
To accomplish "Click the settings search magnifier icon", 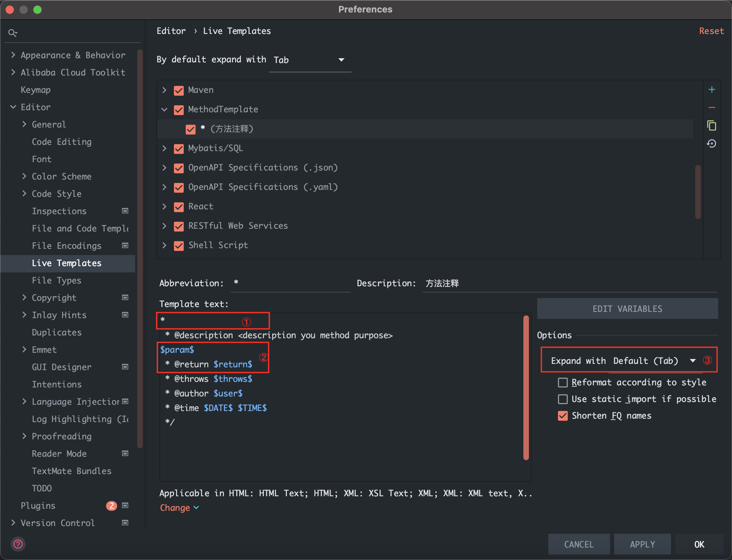I will click(x=12, y=33).
